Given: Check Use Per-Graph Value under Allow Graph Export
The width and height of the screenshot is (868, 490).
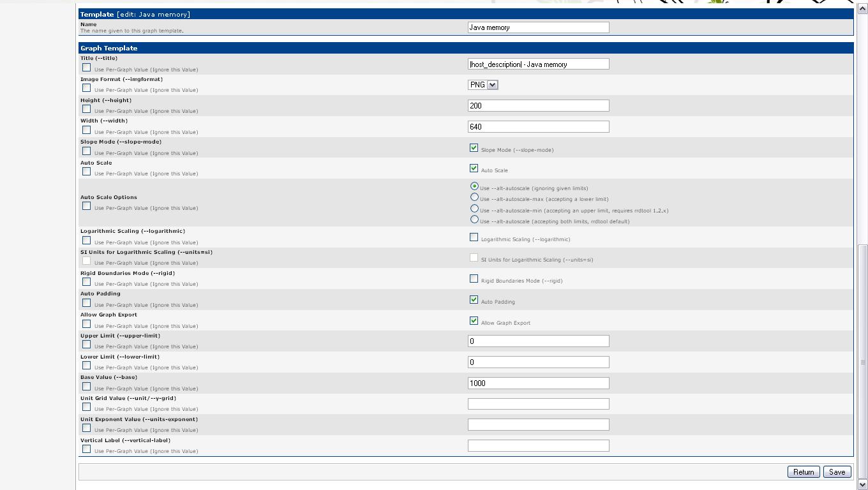Looking at the screenshot, I should point(86,324).
